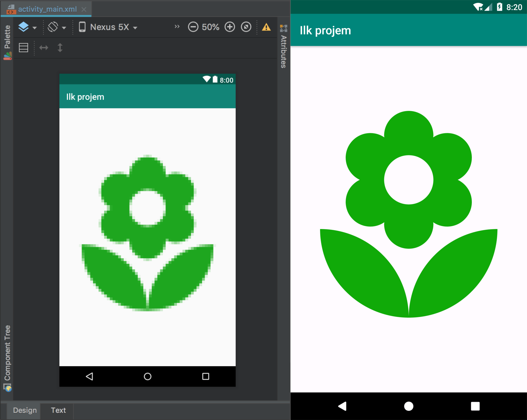This screenshot has height=420, width=527.
Task: Click back triangle in design preview nav bar
Action: (x=89, y=376)
